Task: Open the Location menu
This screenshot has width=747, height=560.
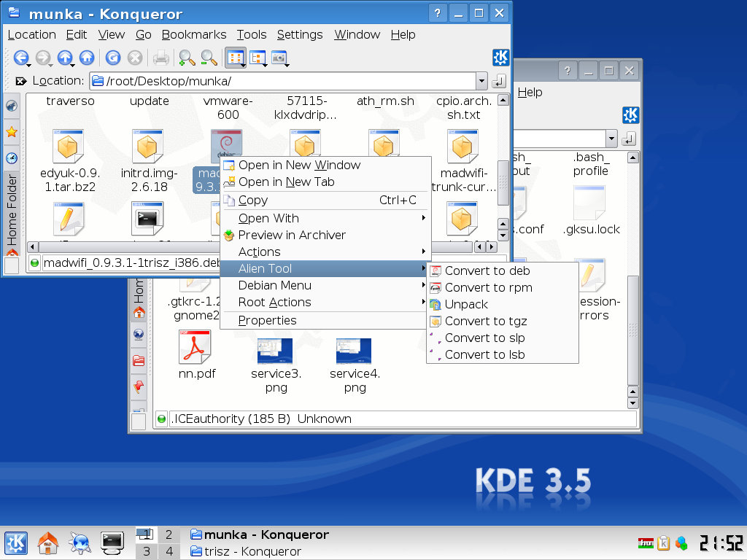Action: [32, 35]
